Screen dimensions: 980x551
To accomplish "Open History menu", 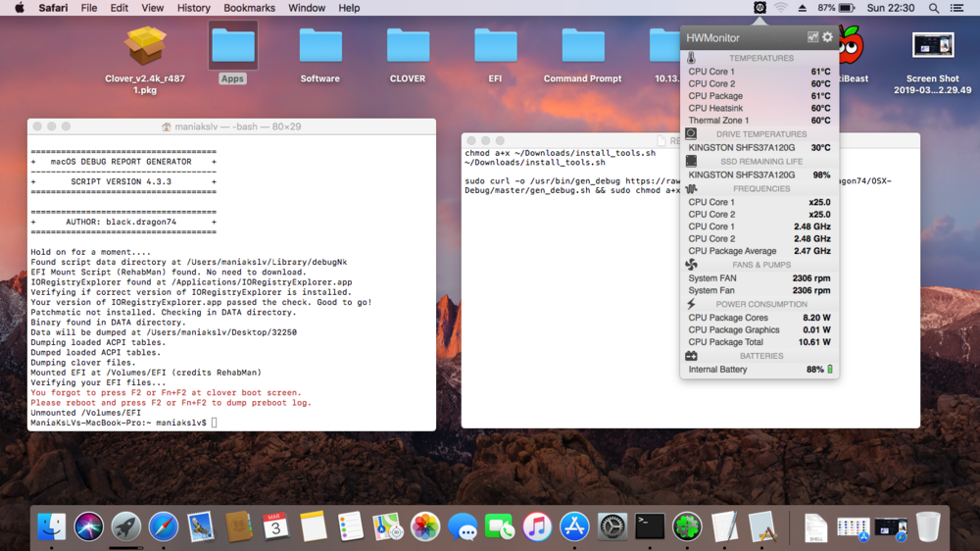I will point(193,8).
